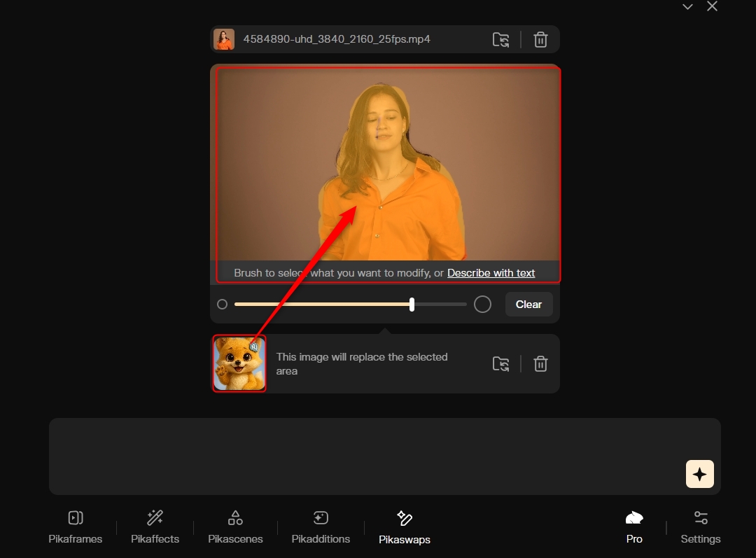This screenshot has width=756, height=558.
Task: Open the Settings panel
Action: [x=700, y=527]
